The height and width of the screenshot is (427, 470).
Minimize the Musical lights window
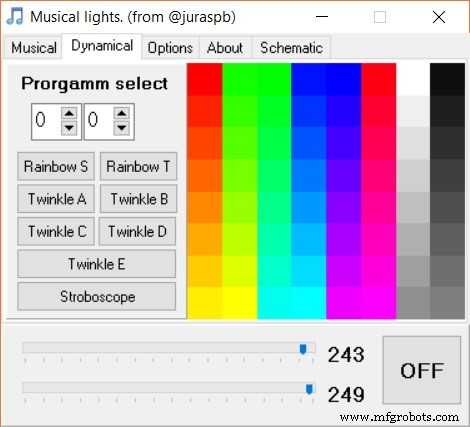(322, 17)
